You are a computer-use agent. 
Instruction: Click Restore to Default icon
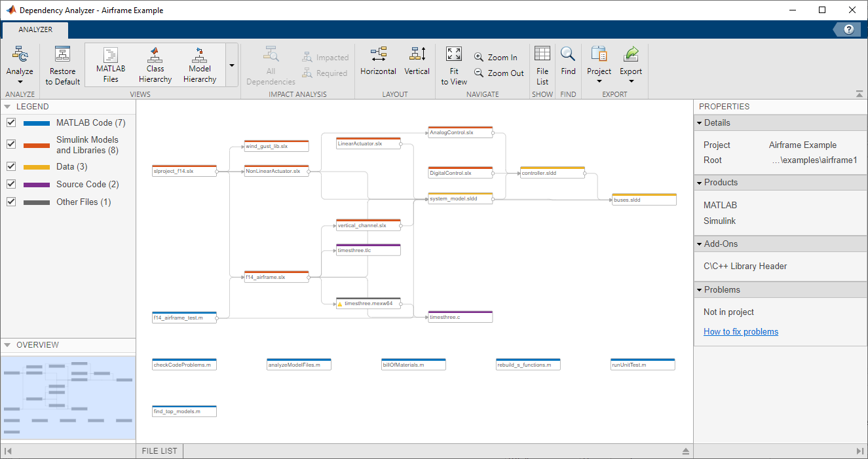pyautogui.click(x=63, y=54)
